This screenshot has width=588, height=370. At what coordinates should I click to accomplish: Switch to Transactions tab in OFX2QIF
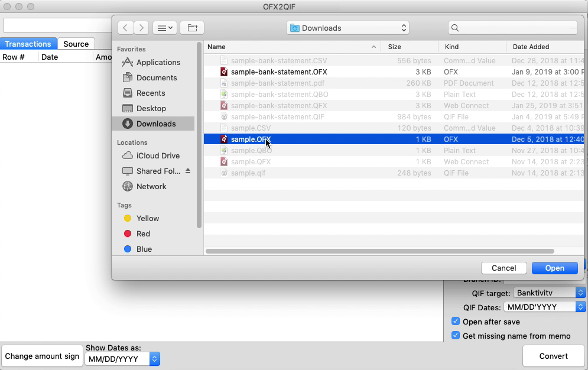point(28,44)
